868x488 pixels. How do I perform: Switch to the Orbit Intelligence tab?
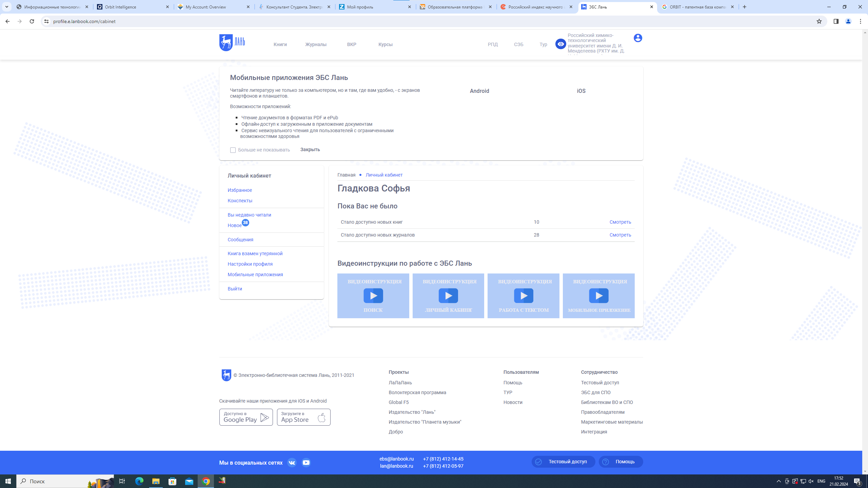[x=134, y=7]
